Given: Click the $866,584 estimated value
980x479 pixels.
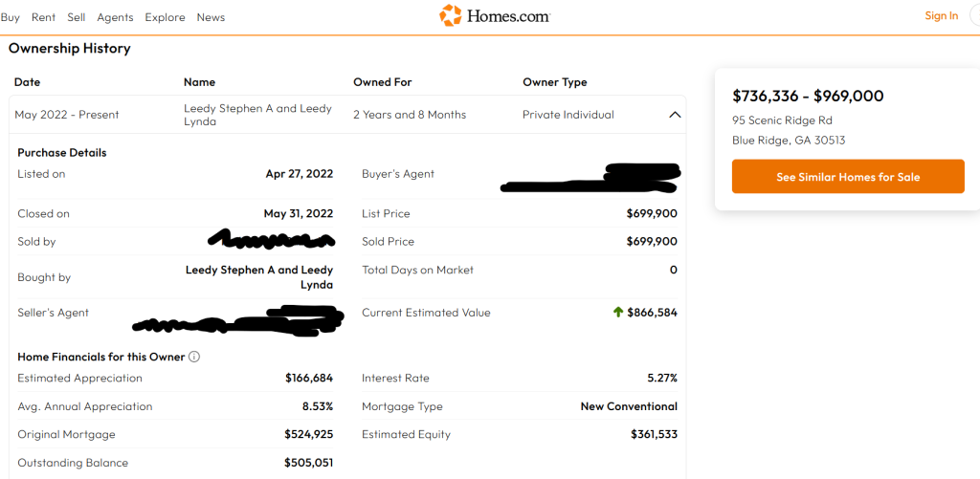Looking at the screenshot, I should click(652, 313).
